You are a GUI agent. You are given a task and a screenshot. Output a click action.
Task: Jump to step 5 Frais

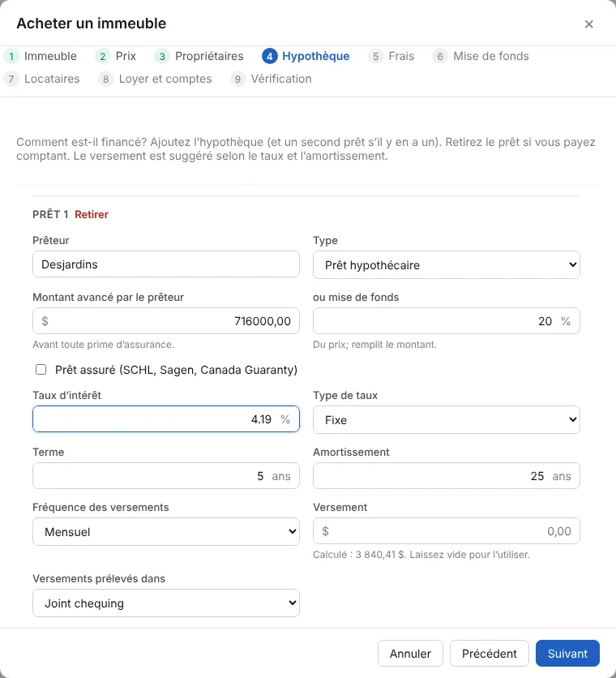pos(391,56)
